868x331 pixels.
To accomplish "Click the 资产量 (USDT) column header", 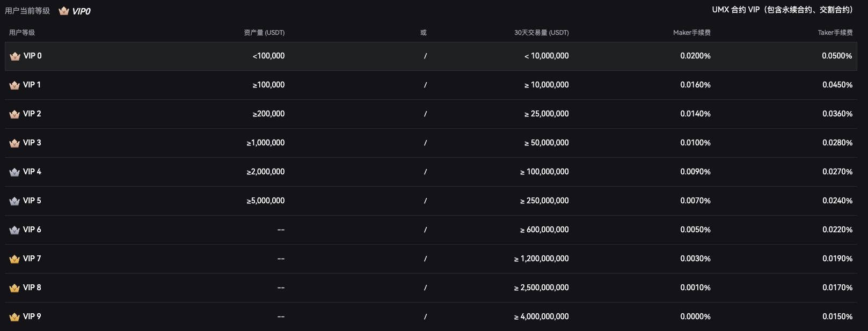I will (x=264, y=33).
